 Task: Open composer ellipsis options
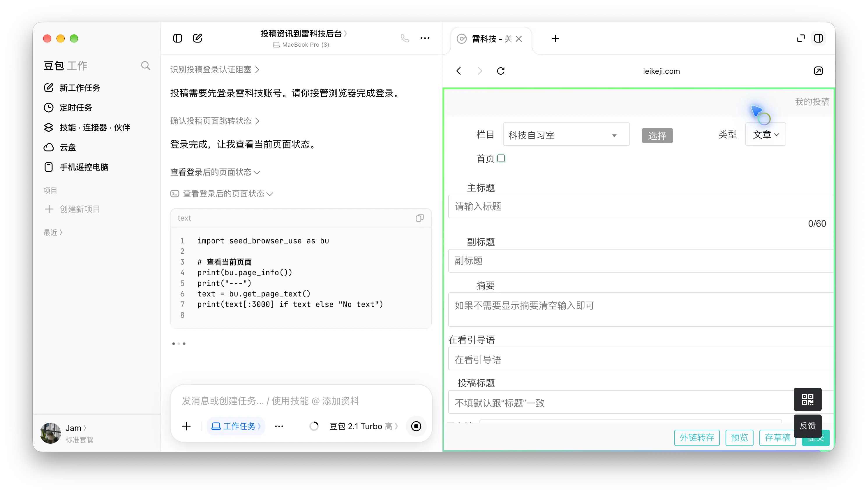tap(279, 426)
